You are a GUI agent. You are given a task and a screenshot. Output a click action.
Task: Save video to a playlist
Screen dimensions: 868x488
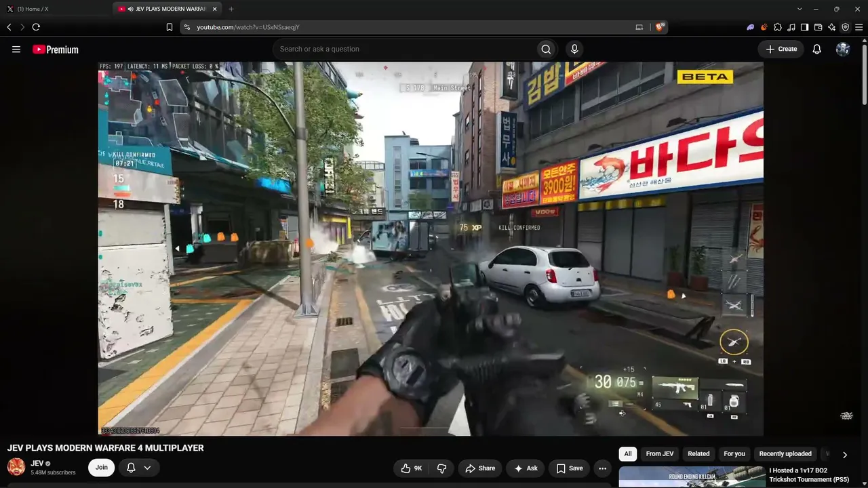[570, 468]
